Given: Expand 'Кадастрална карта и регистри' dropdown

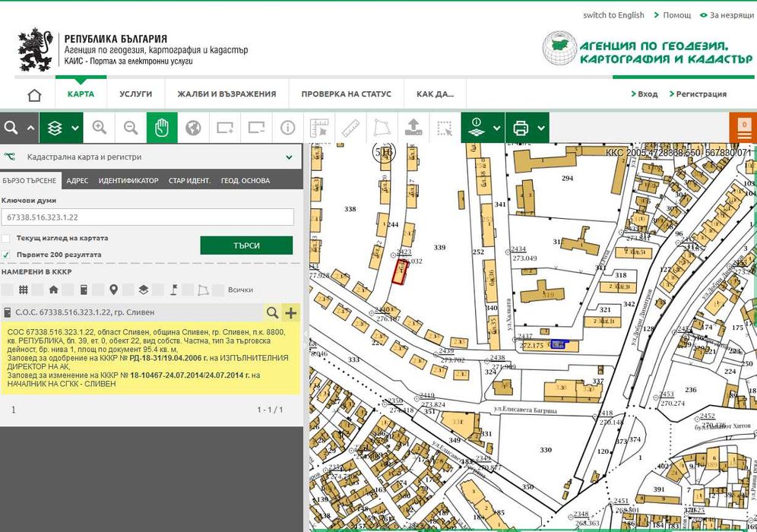Looking at the screenshot, I should (289, 157).
